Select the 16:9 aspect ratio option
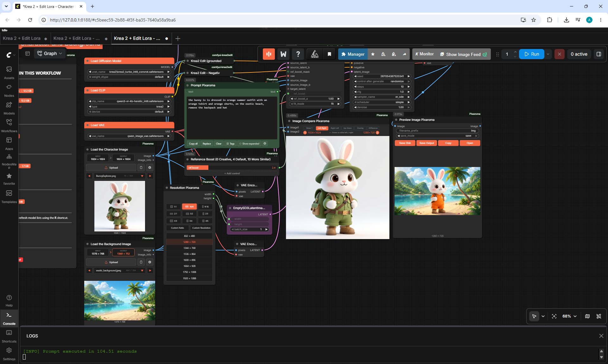608x364 pixels. pyautogui.click(x=189, y=207)
